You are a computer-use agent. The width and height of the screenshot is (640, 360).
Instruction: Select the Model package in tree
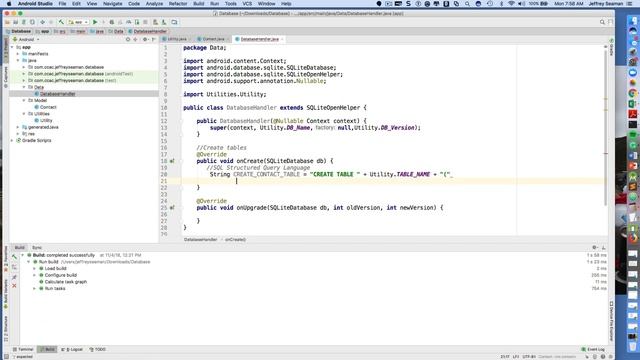tap(40, 100)
